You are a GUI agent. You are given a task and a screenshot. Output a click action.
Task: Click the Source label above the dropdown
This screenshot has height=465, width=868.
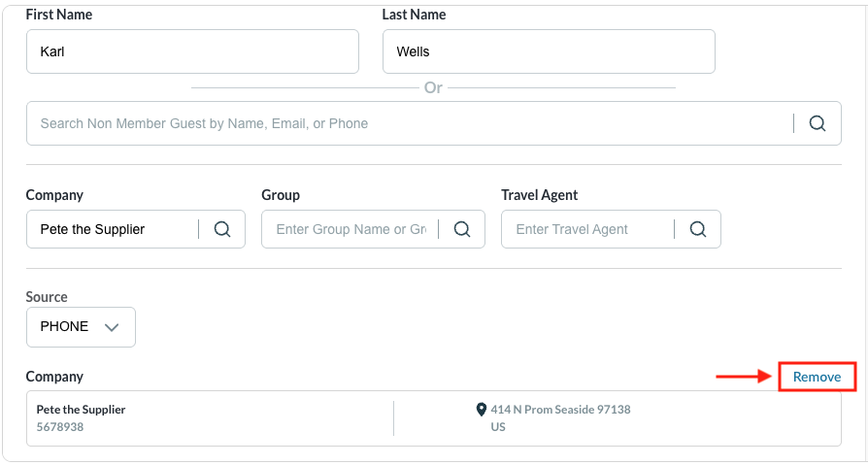47,297
